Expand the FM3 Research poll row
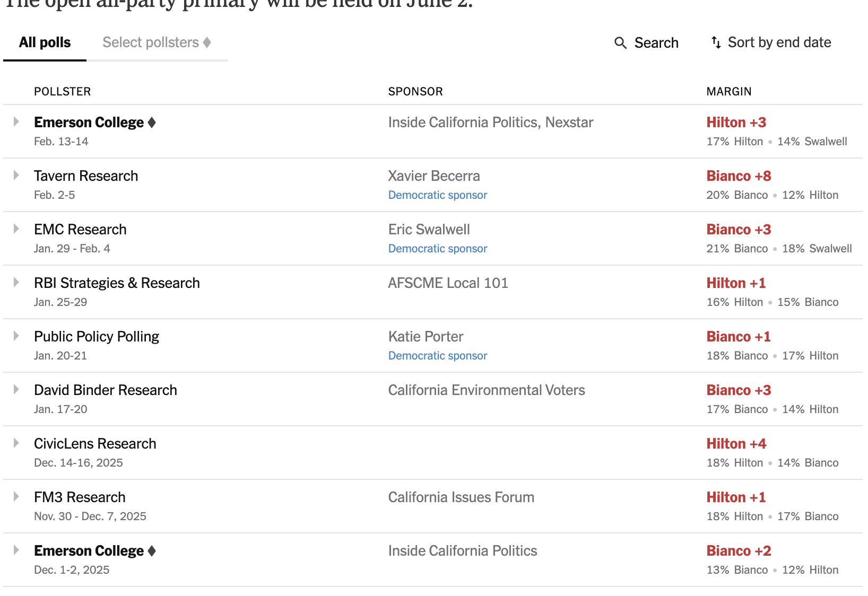Viewport: 868px width, 596px height. [16, 497]
